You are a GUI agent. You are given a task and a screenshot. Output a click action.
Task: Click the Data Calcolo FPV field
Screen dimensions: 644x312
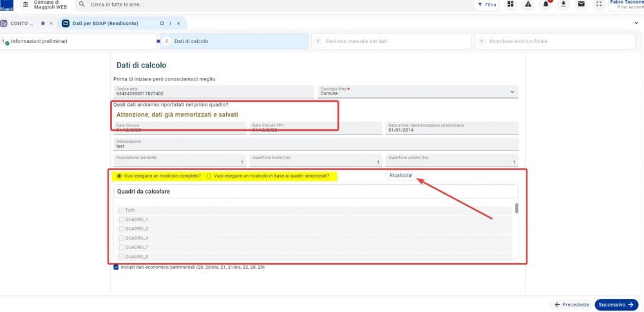click(x=315, y=128)
